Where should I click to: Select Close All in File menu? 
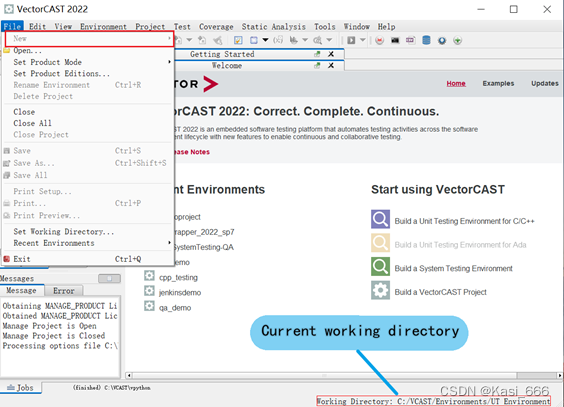pos(88,123)
